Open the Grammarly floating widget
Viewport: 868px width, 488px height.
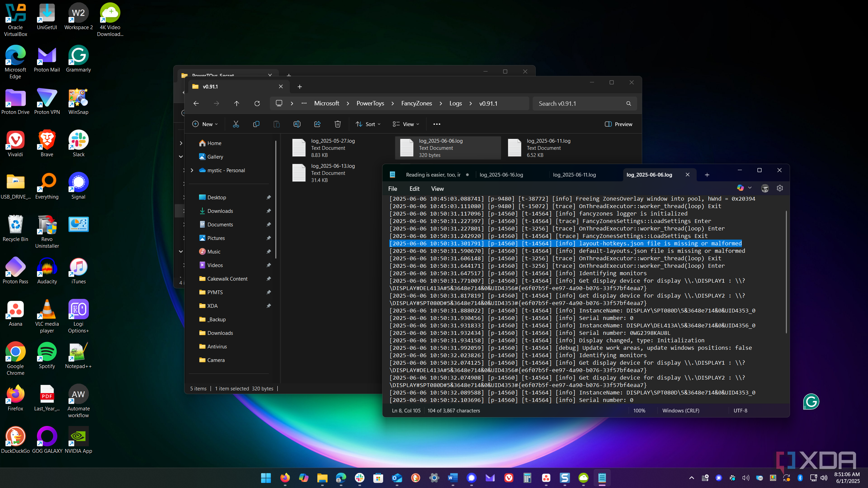pos(811,402)
